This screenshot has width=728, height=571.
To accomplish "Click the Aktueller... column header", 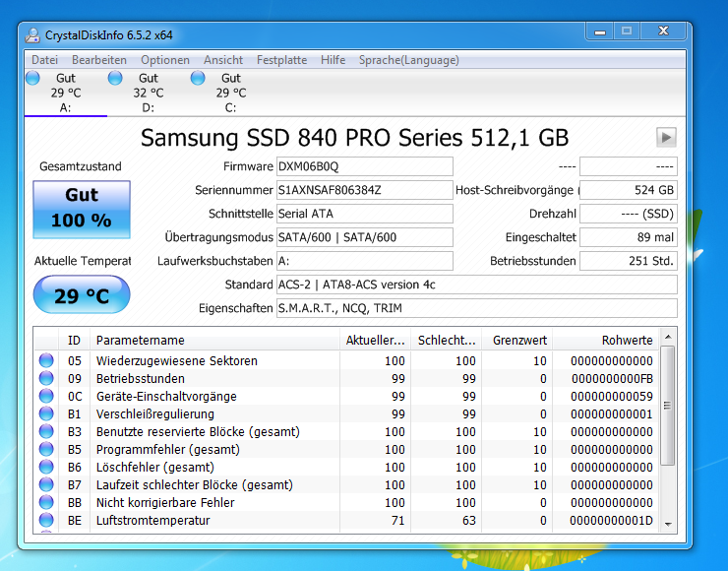I will pos(375,340).
